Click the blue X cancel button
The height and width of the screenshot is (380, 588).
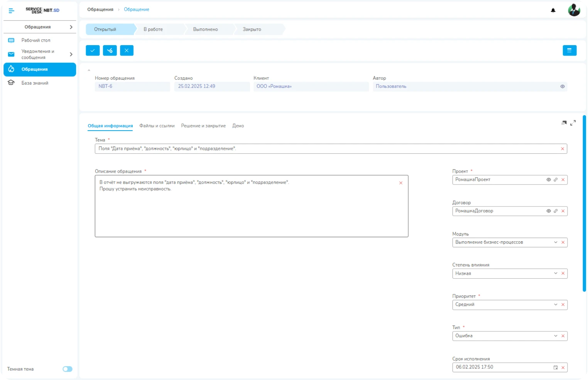point(127,50)
